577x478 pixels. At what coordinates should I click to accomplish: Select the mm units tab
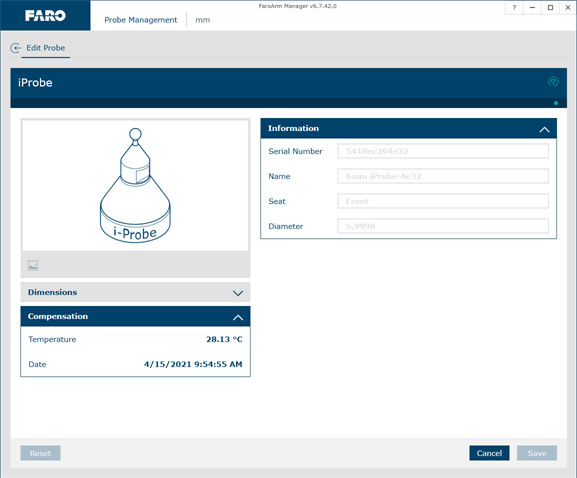coord(202,20)
